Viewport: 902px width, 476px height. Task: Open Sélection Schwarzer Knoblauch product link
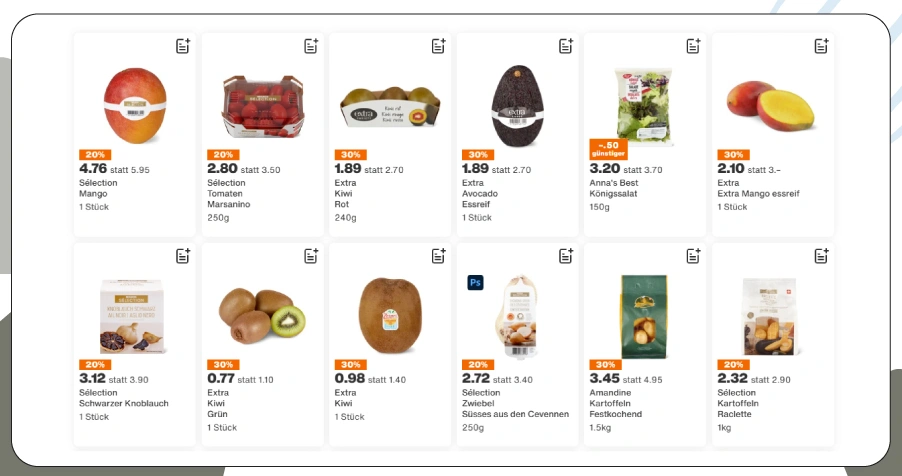coord(121,403)
